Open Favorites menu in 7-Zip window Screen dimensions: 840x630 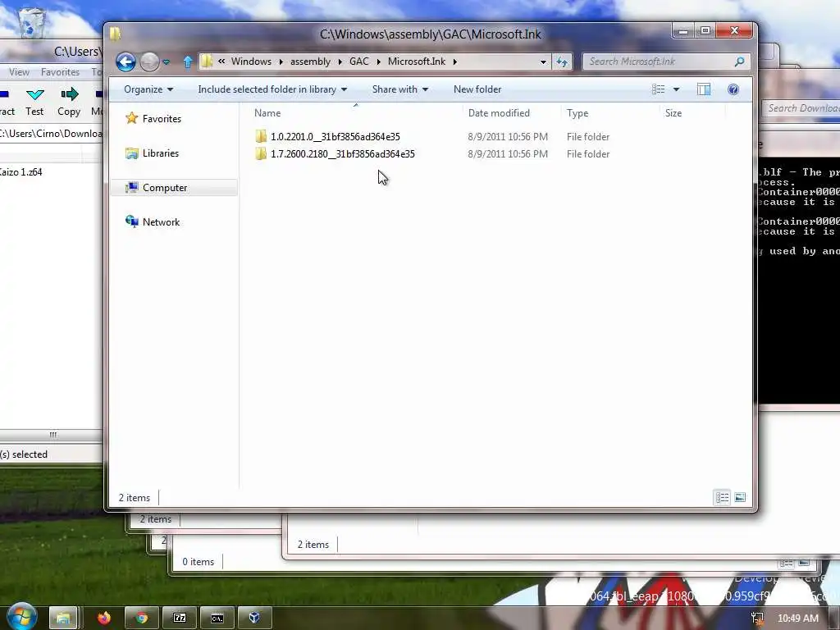pyautogui.click(x=60, y=72)
